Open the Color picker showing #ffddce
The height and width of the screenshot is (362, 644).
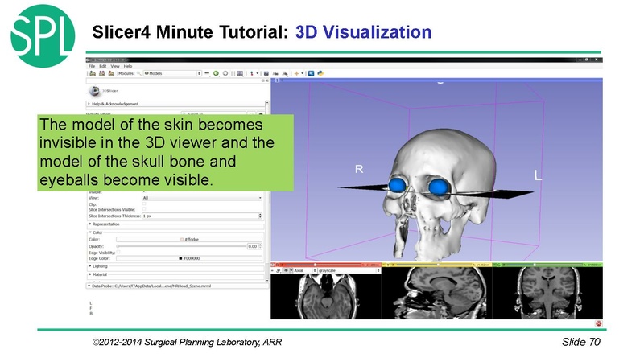[189, 239]
